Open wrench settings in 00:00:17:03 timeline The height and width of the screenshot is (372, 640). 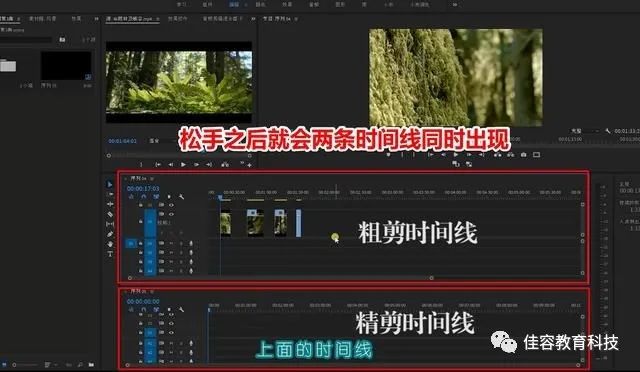click(x=181, y=197)
